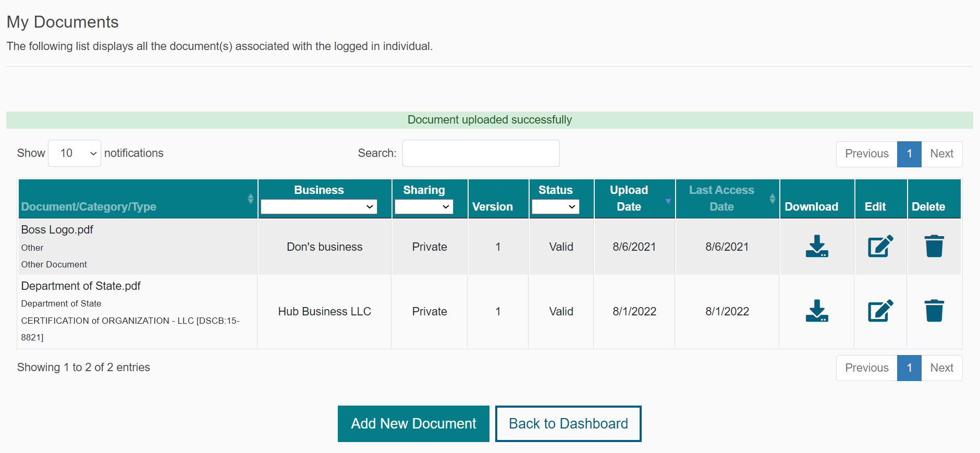Click the My Documents heading
Viewport: 980px width, 453px height.
63,22
